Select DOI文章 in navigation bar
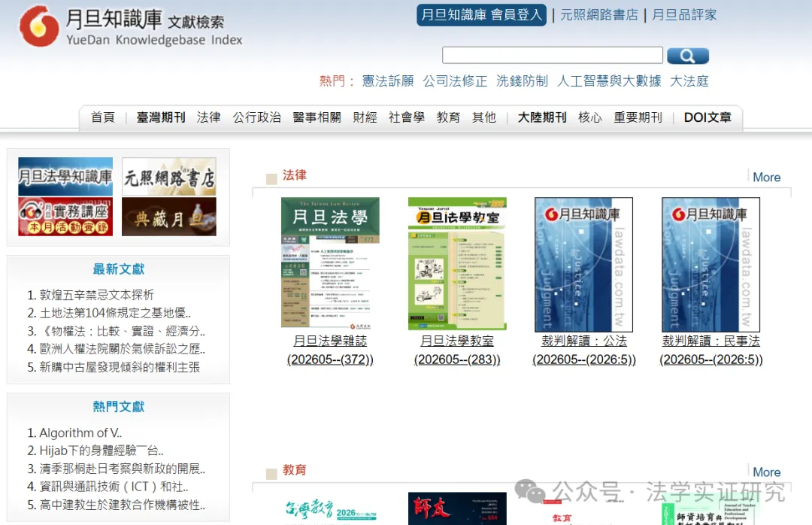The image size is (812, 525). (x=708, y=117)
